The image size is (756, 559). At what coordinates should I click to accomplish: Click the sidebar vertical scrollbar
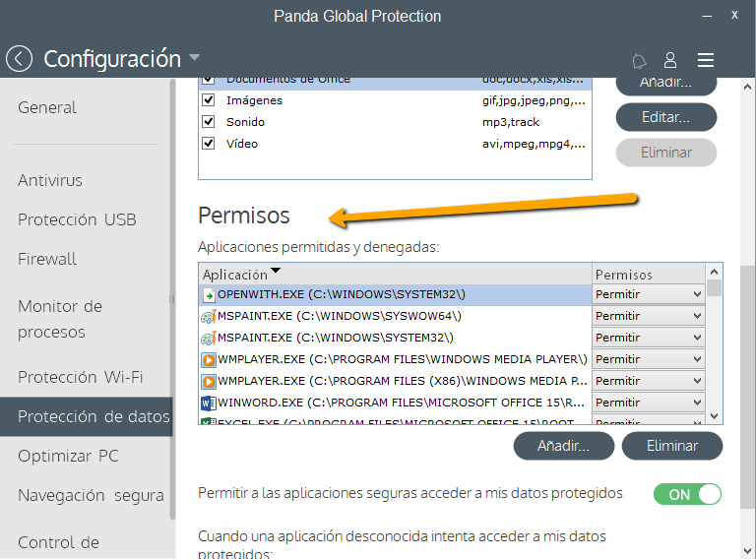click(172, 299)
